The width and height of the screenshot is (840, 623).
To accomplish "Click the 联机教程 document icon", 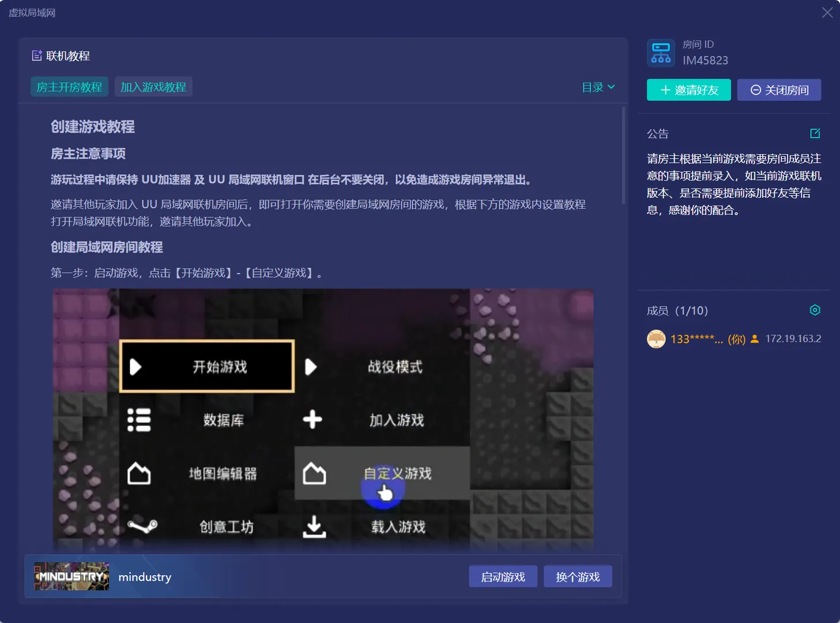I will coord(37,55).
